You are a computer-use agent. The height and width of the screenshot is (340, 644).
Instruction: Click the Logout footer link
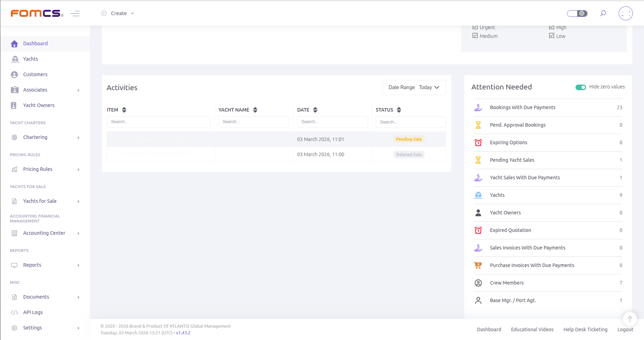pos(625,329)
